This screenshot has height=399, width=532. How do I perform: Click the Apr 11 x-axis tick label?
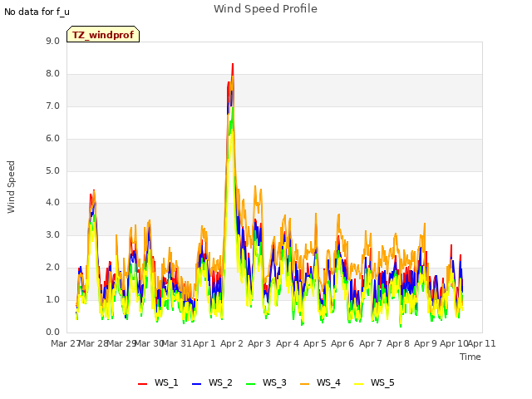[482, 343]
